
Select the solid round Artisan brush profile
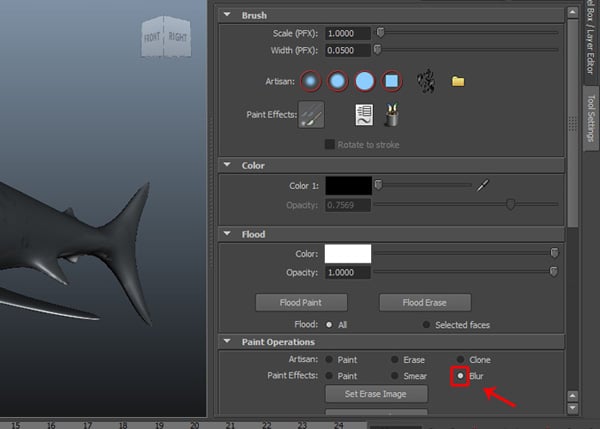point(364,81)
